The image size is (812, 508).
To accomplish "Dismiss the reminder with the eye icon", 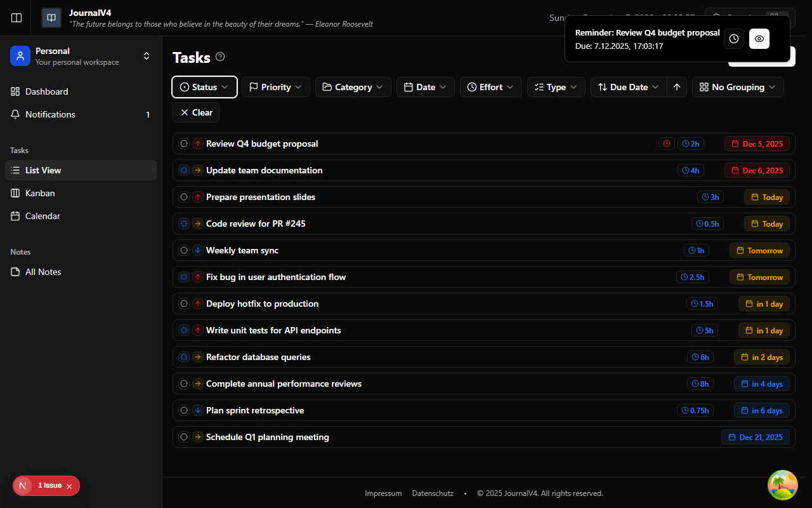I will click(759, 39).
